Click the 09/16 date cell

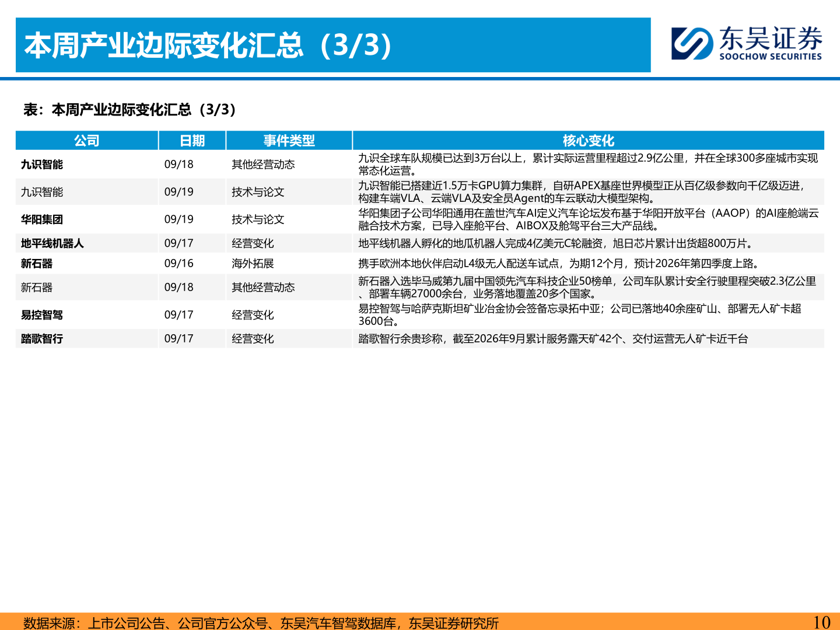point(179,264)
